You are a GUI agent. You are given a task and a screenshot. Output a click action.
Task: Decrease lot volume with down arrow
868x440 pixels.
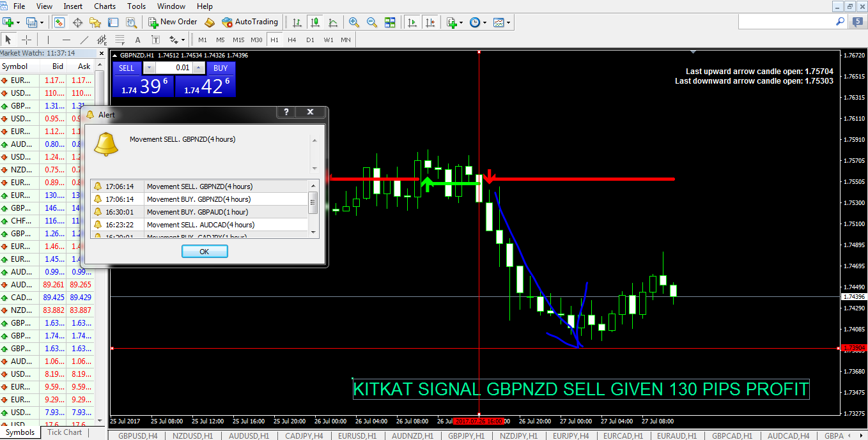(x=149, y=68)
